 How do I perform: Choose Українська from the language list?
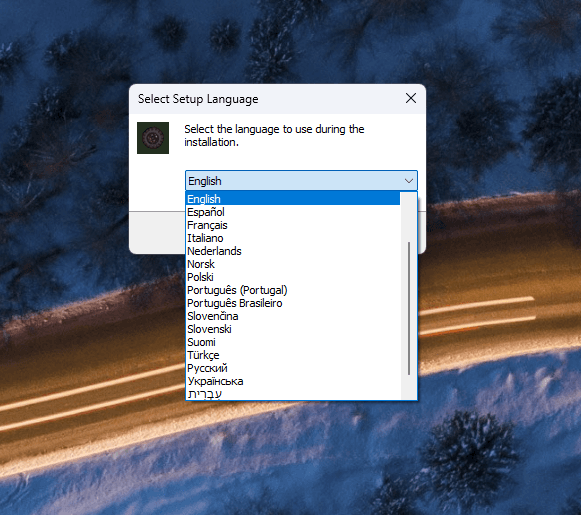click(x=293, y=381)
